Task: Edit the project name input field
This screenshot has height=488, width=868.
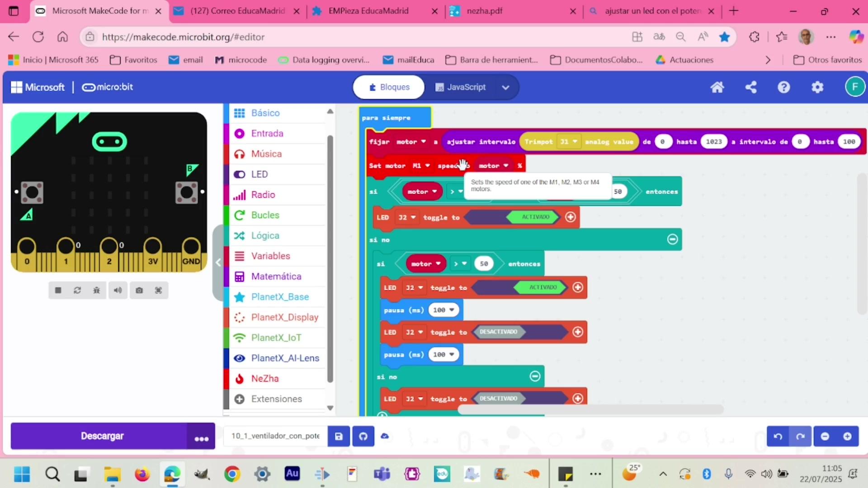Action: [x=275, y=436]
